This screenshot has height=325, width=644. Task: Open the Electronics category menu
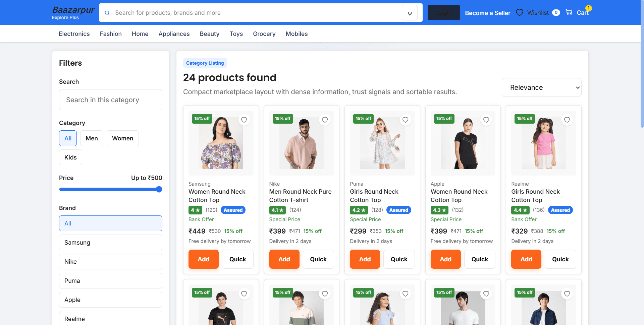74,34
